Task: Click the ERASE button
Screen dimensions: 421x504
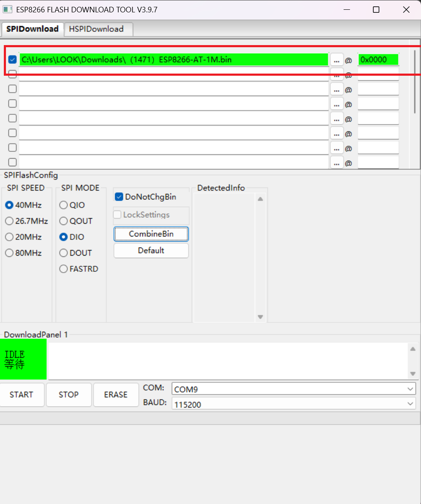Action: pos(116,395)
